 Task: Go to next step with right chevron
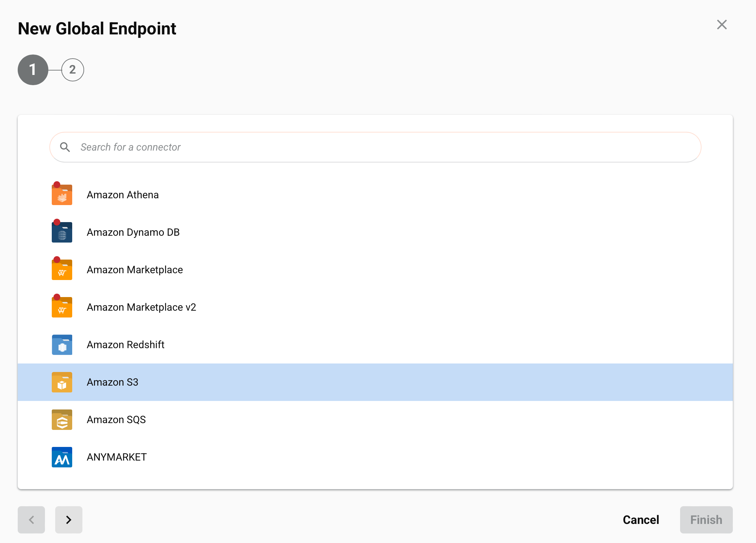point(68,519)
